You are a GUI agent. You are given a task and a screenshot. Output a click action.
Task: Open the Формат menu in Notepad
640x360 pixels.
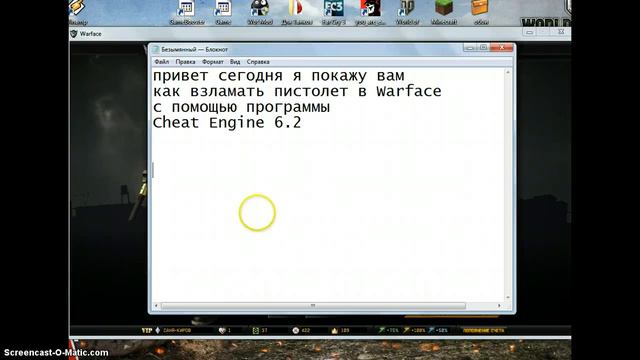pos(213,62)
